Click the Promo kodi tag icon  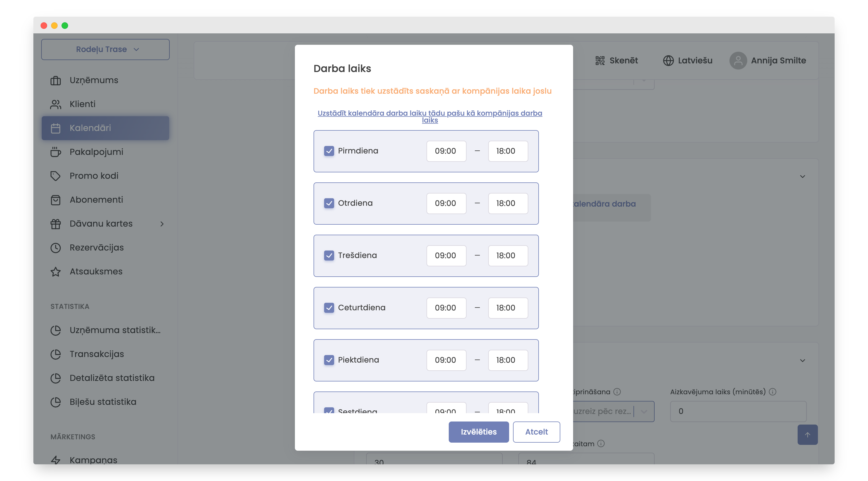56,176
